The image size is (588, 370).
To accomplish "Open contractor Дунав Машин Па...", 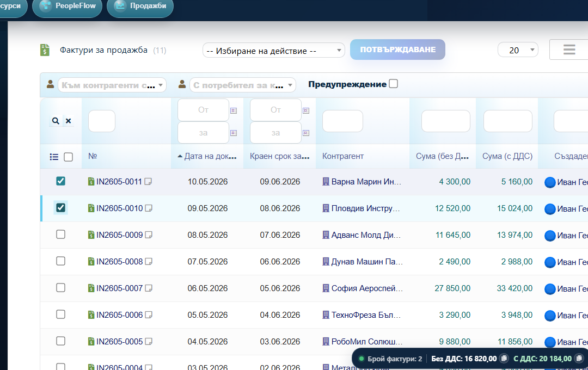I will pos(367,262).
